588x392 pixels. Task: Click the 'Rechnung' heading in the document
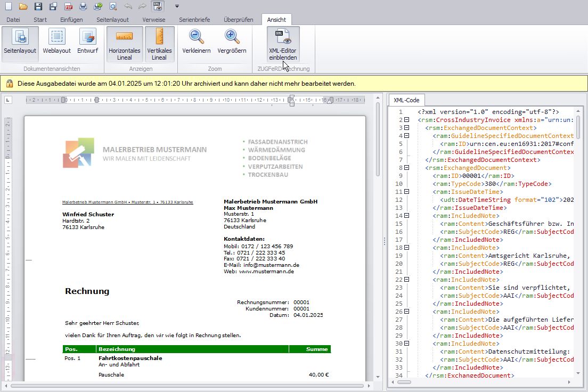[87, 291]
